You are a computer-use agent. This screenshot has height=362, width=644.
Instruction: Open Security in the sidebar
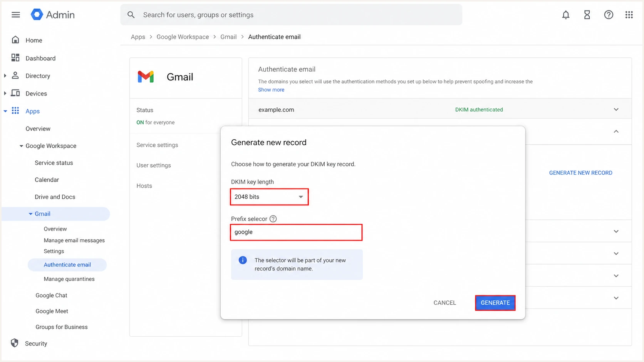[x=36, y=344]
